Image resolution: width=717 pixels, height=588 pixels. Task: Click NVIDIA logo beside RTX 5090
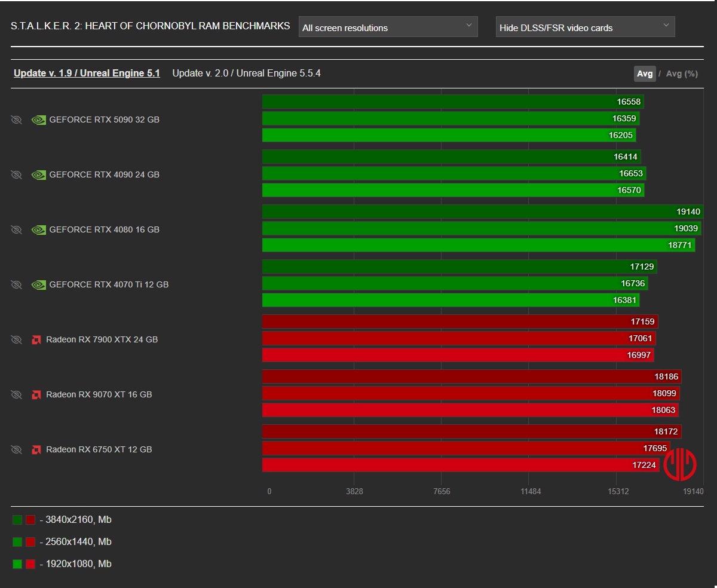pyautogui.click(x=38, y=120)
